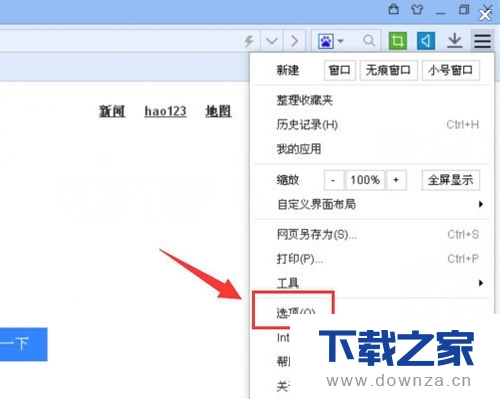Click the address bar field
The height and width of the screenshot is (399, 500).
pyautogui.click(x=120, y=41)
